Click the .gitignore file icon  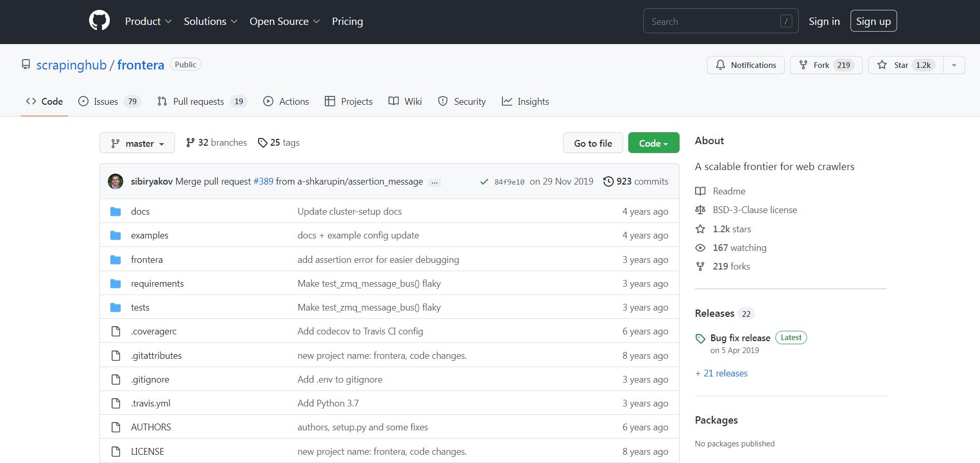click(x=116, y=380)
